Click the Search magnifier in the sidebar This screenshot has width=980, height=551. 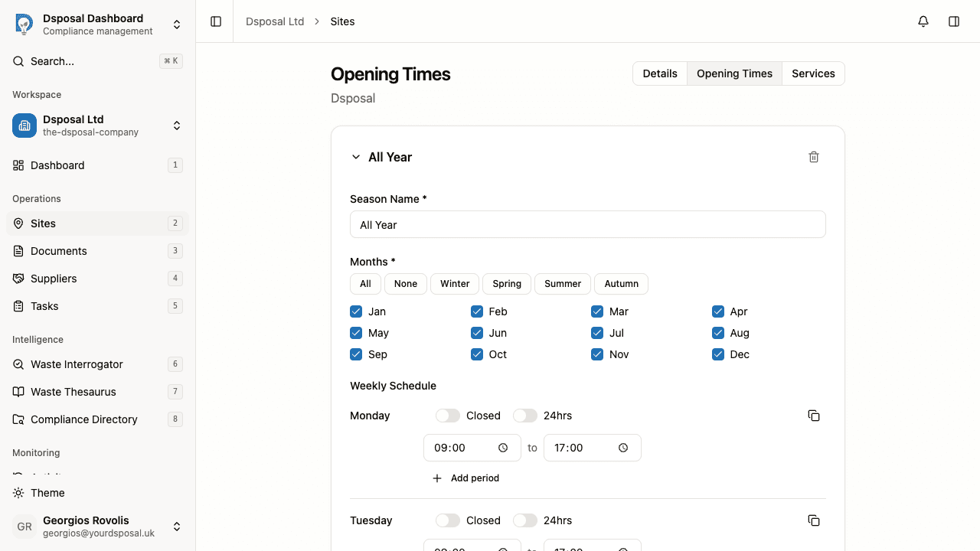tap(18, 61)
